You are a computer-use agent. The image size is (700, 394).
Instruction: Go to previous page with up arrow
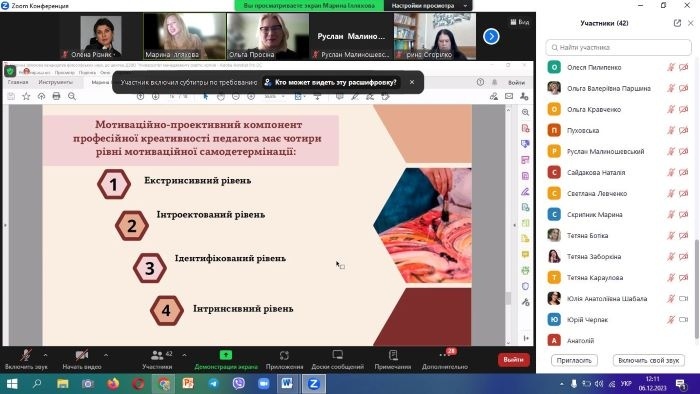coord(140,96)
